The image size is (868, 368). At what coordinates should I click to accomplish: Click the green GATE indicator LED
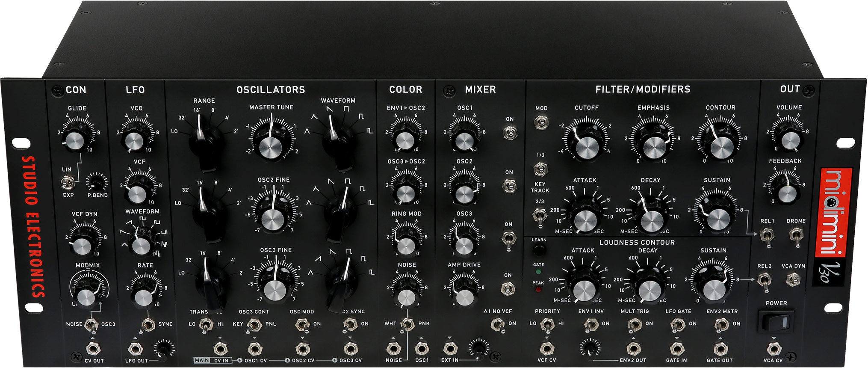[x=538, y=272]
